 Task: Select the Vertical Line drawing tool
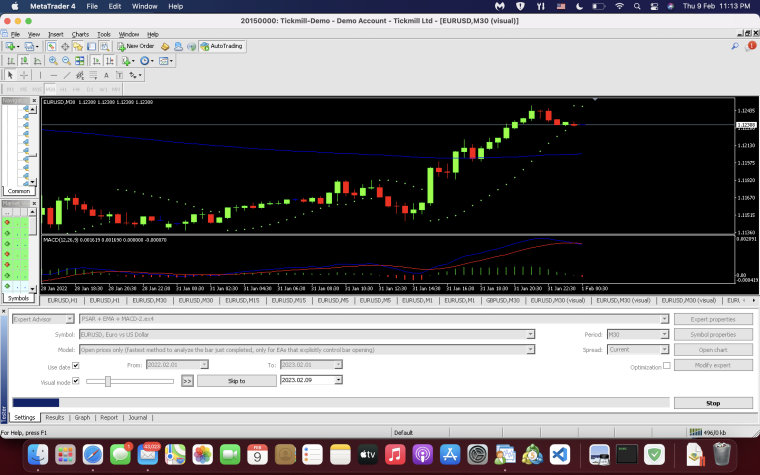tap(40, 75)
